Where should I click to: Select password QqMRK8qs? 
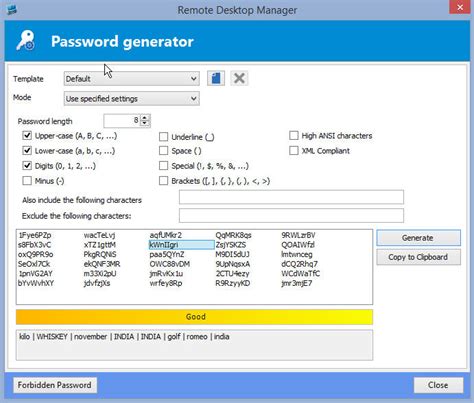233,235
